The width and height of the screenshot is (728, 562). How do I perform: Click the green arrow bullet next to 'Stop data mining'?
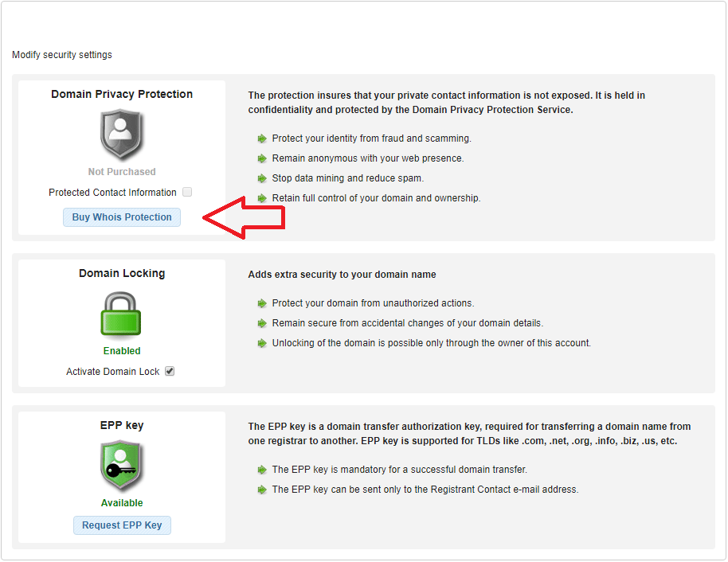(x=262, y=178)
